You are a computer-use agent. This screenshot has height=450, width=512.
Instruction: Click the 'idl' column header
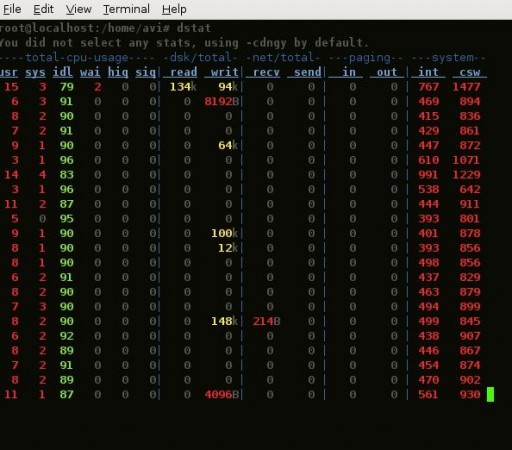click(63, 72)
